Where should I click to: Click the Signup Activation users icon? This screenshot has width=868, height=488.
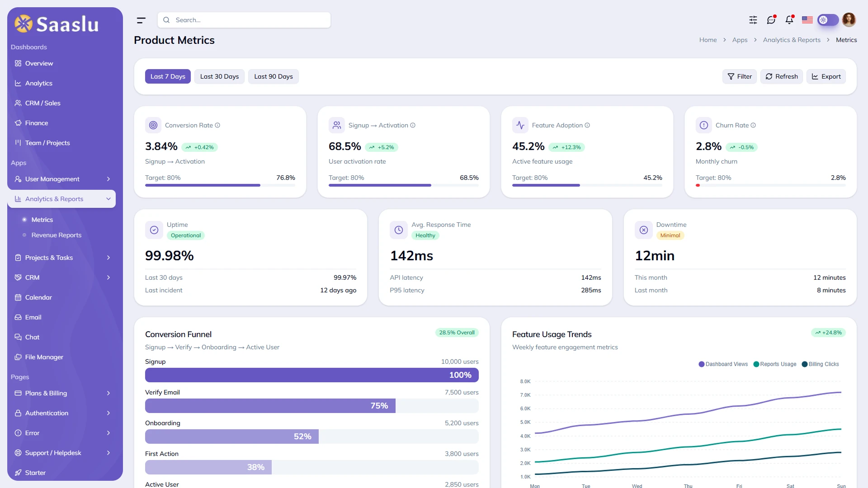337,125
